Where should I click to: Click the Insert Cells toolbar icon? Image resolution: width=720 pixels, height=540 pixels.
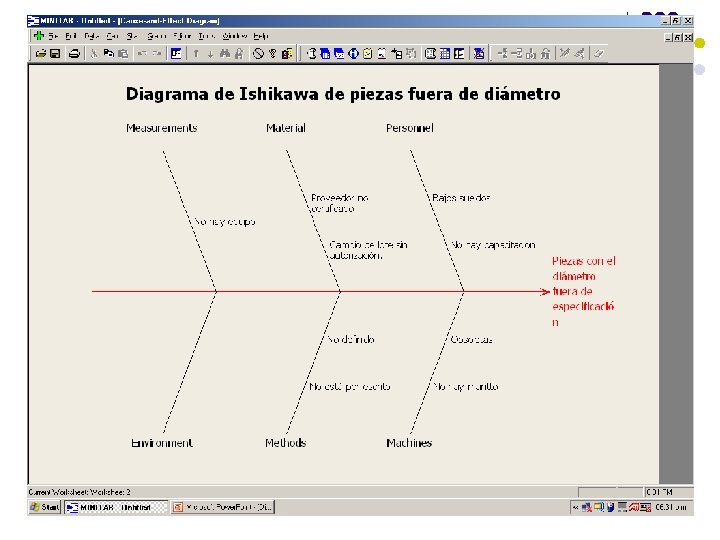click(503, 54)
